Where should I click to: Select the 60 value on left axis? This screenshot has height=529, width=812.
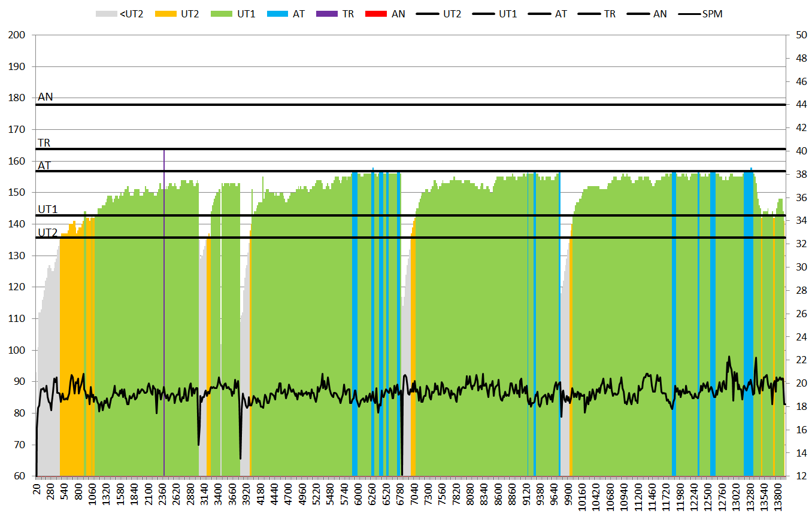tap(19, 476)
